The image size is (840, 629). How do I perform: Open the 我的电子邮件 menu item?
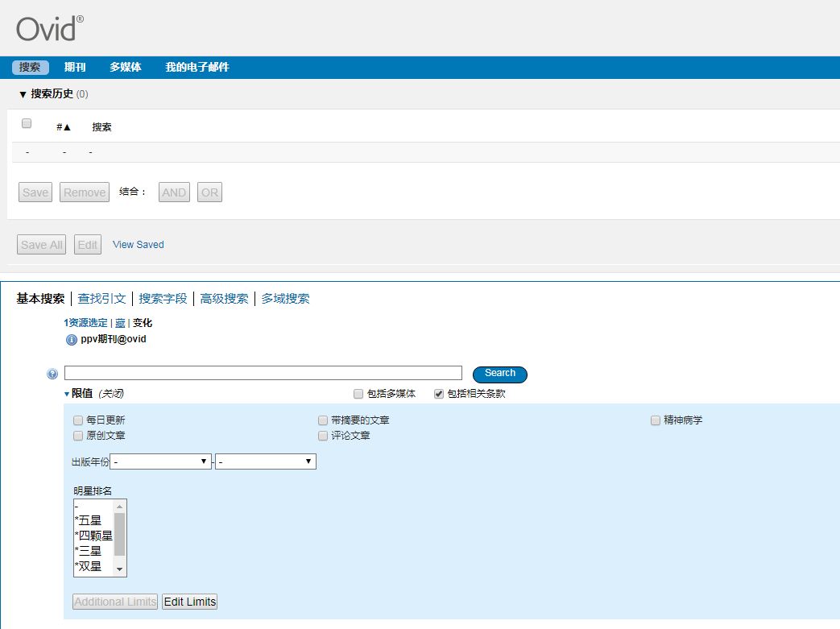pos(197,67)
